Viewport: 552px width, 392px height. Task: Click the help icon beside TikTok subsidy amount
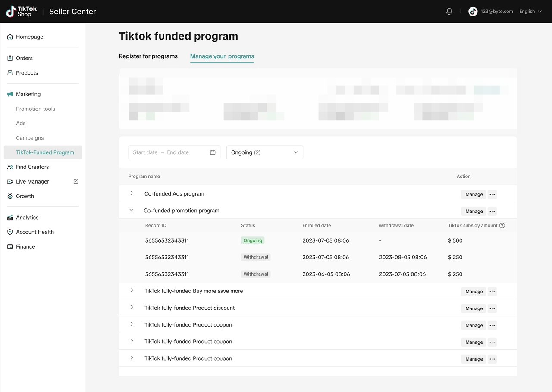(x=502, y=225)
